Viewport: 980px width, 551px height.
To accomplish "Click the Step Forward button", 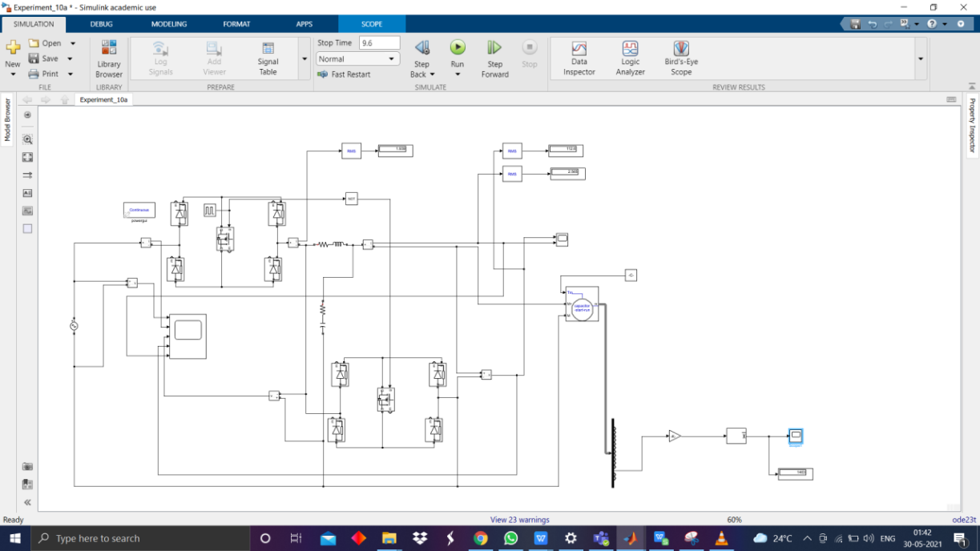I will pos(494,58).
